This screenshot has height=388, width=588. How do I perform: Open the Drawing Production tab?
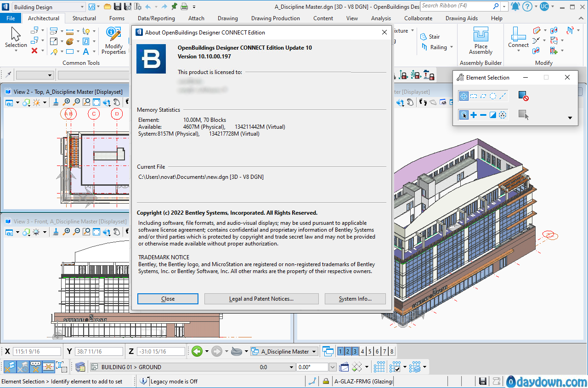click(275, 18)
